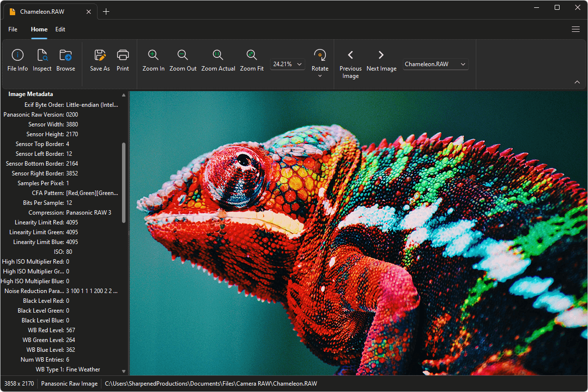
Task: Click Zoom Actual for 100% view
Action: (x=218, y=60)
